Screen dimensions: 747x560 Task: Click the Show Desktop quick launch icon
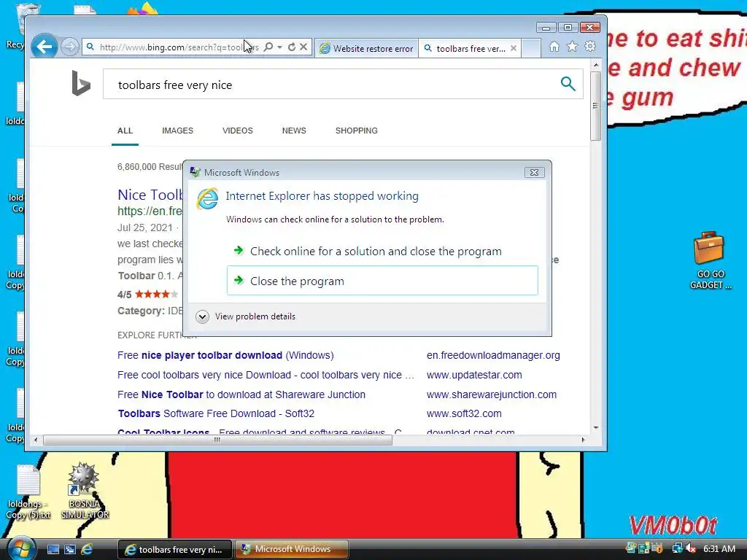coord(53,549)
